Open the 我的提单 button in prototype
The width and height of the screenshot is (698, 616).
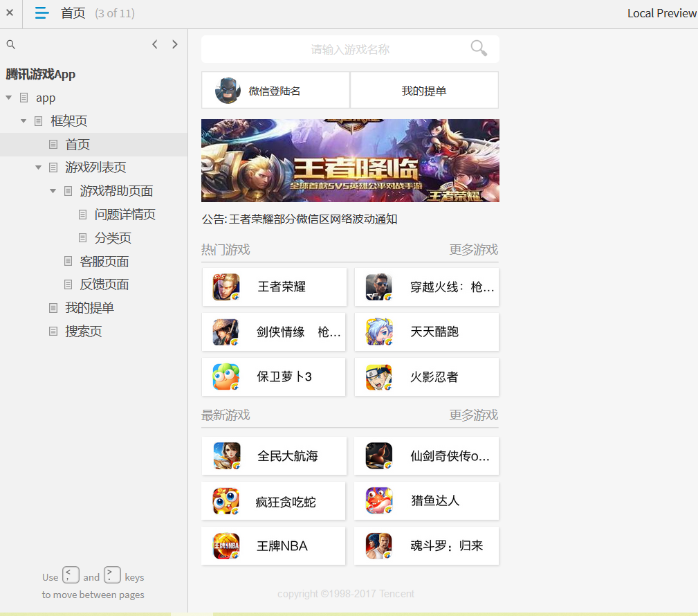424,91
